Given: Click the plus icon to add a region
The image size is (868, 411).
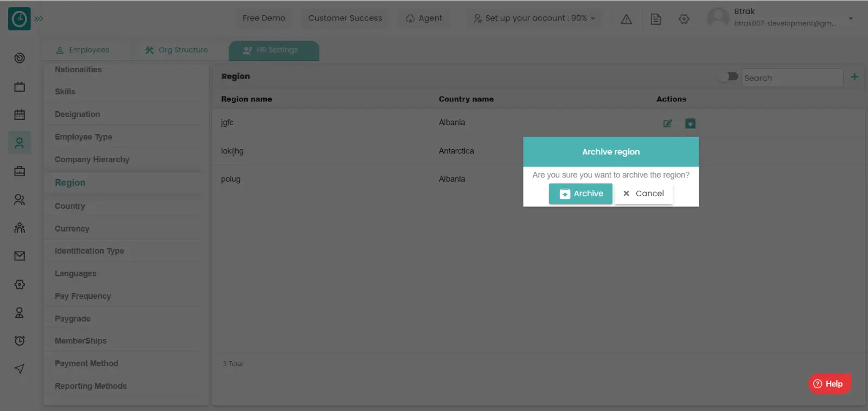Looking at the screenshot, I should 854,76.
